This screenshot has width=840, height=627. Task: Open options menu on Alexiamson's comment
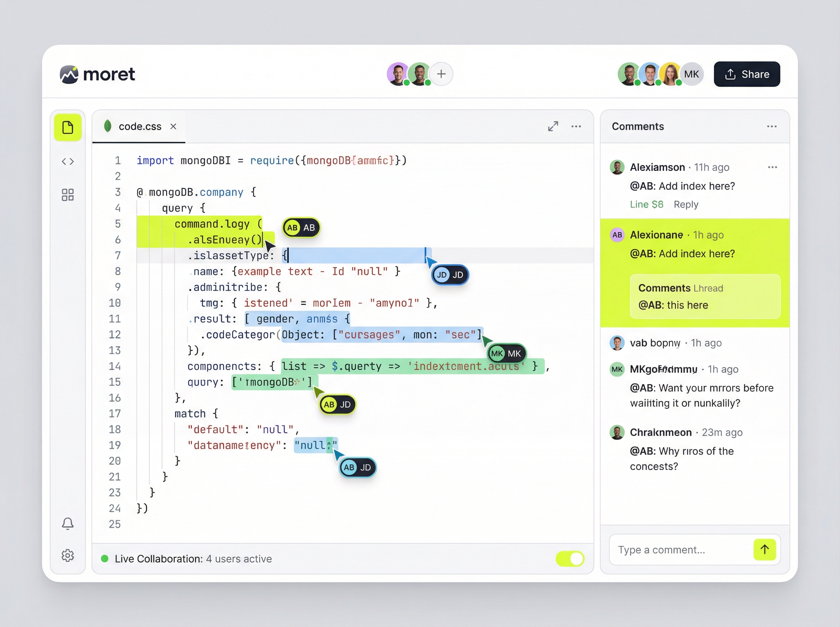click(772, 167)
